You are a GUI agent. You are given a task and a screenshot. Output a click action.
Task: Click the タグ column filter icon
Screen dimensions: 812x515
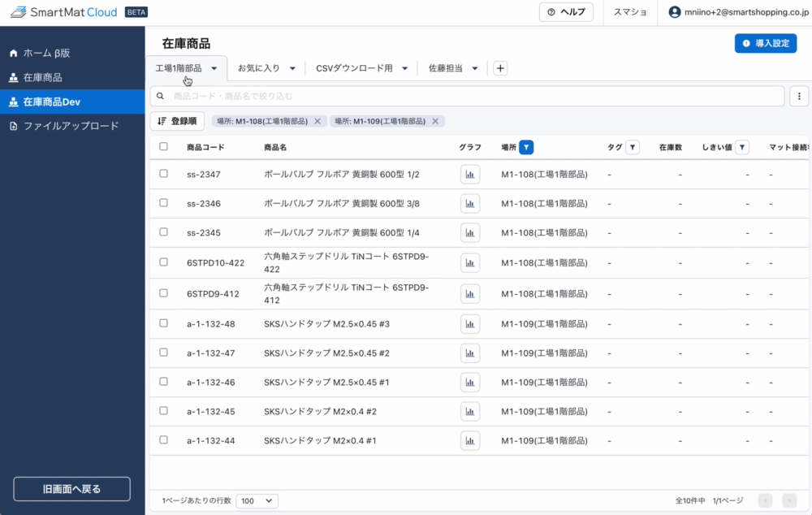click(633, 147)
